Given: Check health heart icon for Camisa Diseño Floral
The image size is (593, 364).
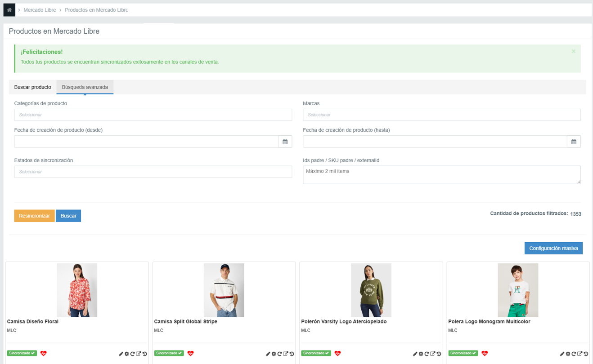Looking at the screenshot, I should pos(44,353).
